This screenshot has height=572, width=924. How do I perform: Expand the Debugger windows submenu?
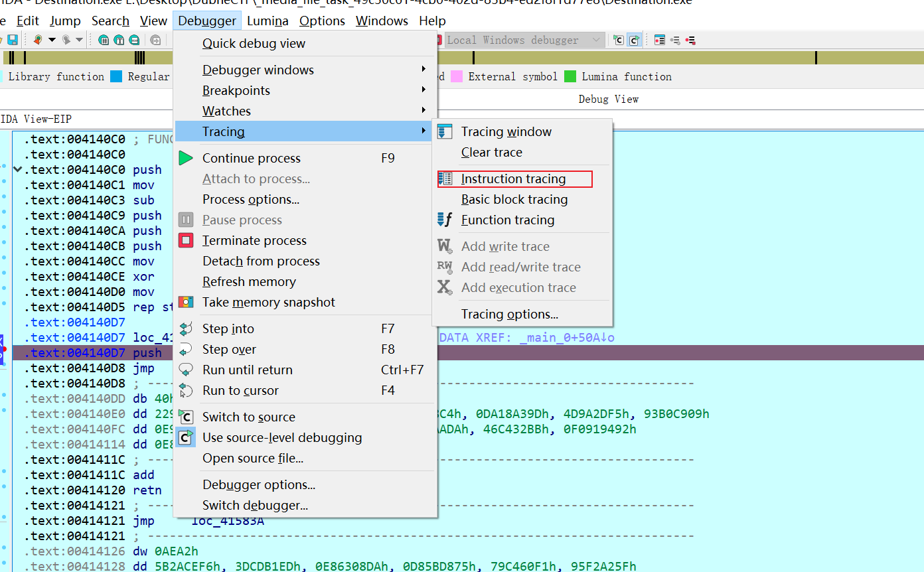[x=258, y=70]
